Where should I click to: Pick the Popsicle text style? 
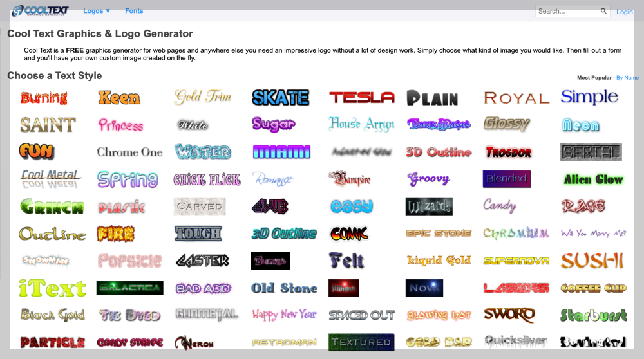pos(130,261)
